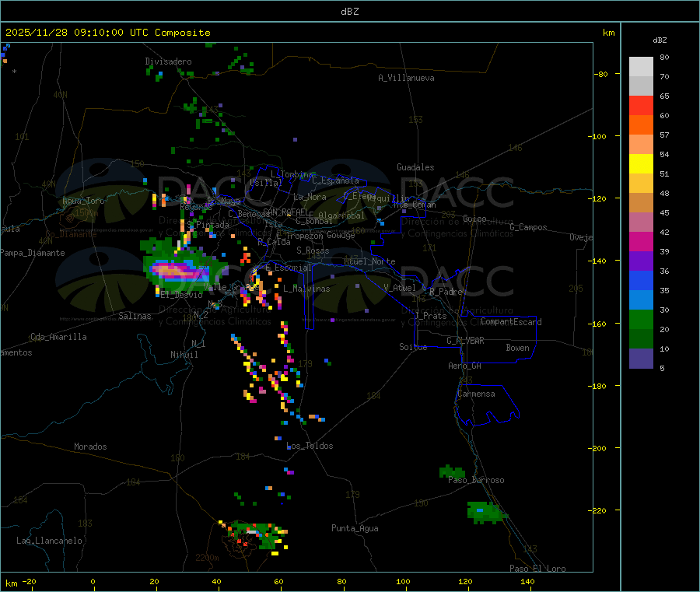Click the 'Los_Toldos' label
The height and width of the screenshot is (592, 700).
(x=310, y=446)
